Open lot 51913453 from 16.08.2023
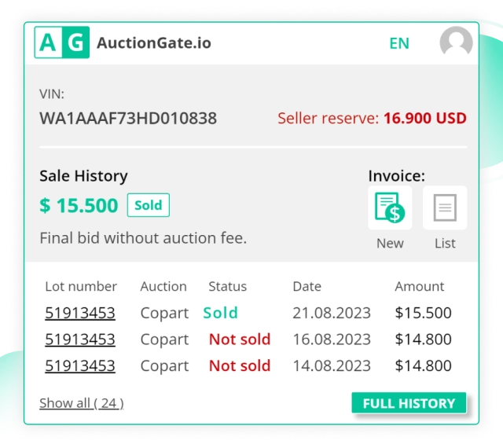The width and height of the screenshot is (503, 448). 80,340
